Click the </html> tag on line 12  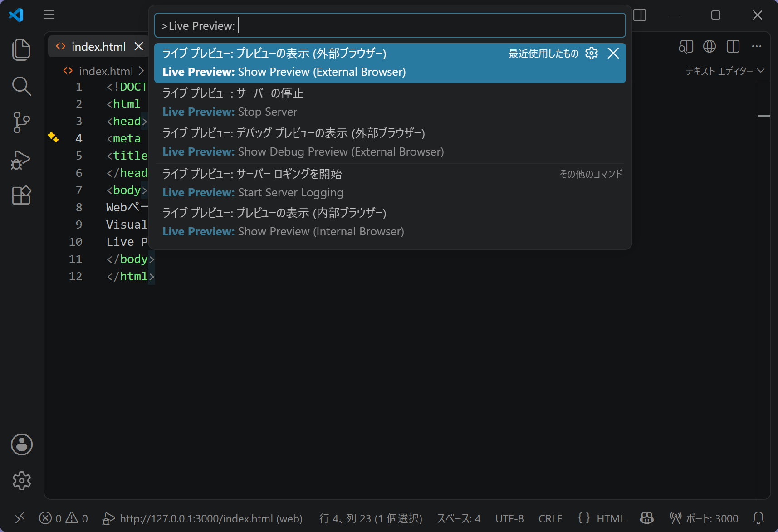130,276
